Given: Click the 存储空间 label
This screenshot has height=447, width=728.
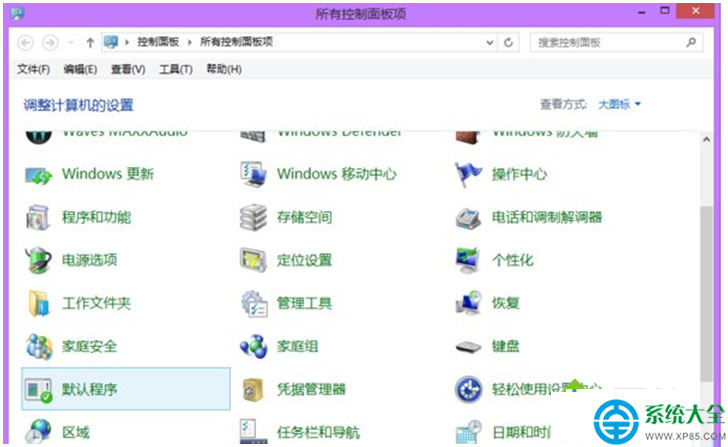Looking at the screenshot, I should pos(305,217).
